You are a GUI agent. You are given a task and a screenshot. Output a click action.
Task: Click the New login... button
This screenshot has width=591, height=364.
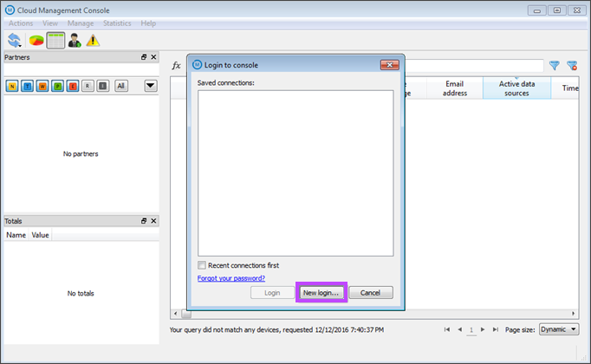[321, 293]
